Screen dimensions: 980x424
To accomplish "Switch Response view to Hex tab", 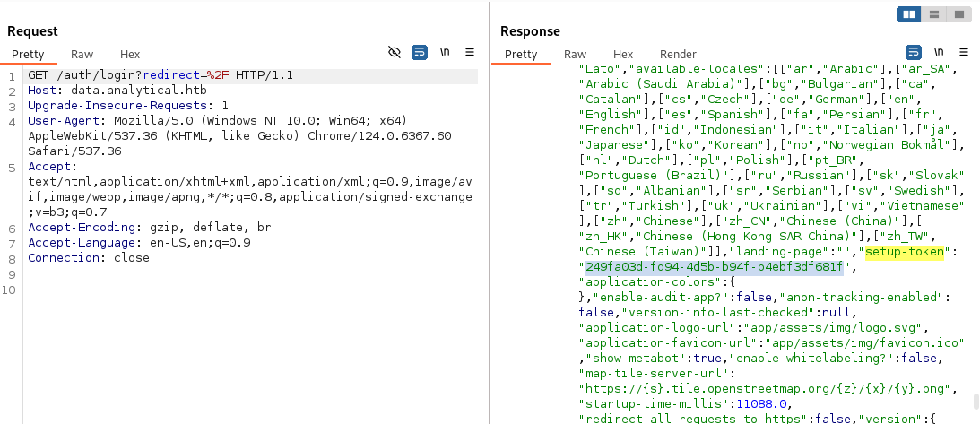I will pyautogui.click(x=623, y=54).
